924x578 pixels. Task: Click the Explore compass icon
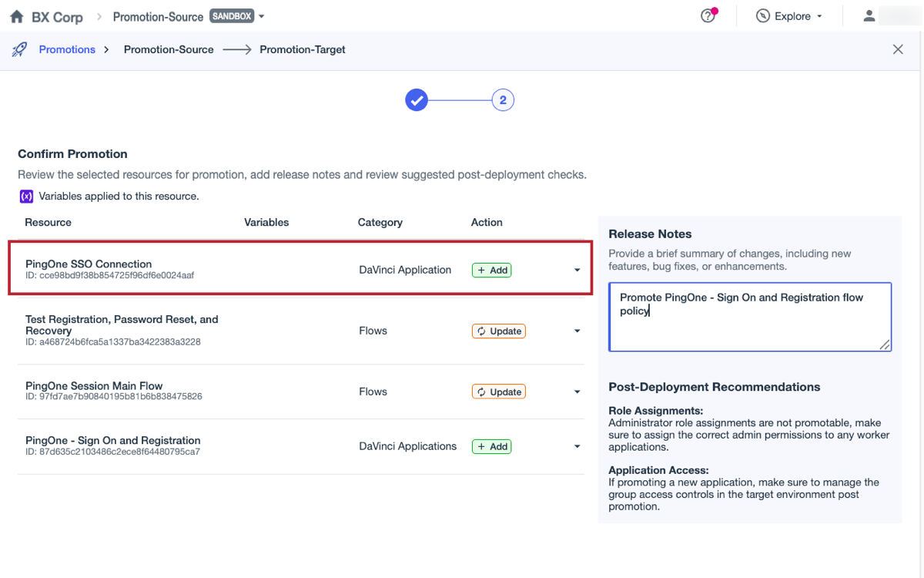[x=763, y=16]
